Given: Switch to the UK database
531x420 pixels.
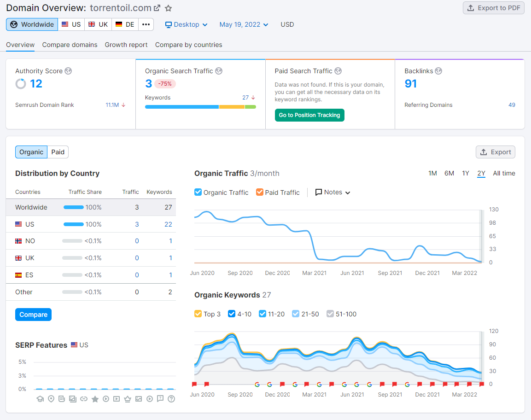Looking at the screenshot, I should tap(98, 24).
